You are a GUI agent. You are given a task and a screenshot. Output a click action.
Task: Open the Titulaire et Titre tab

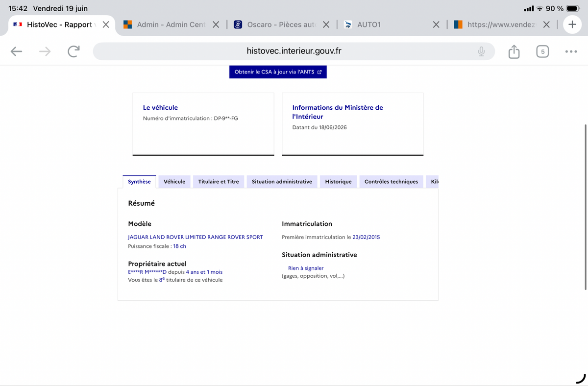coord(219,182)
